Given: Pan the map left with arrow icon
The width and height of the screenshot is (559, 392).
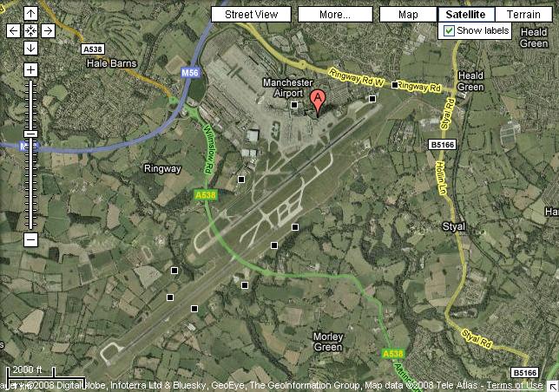Looking at the screenshot, I should point(14,31).
